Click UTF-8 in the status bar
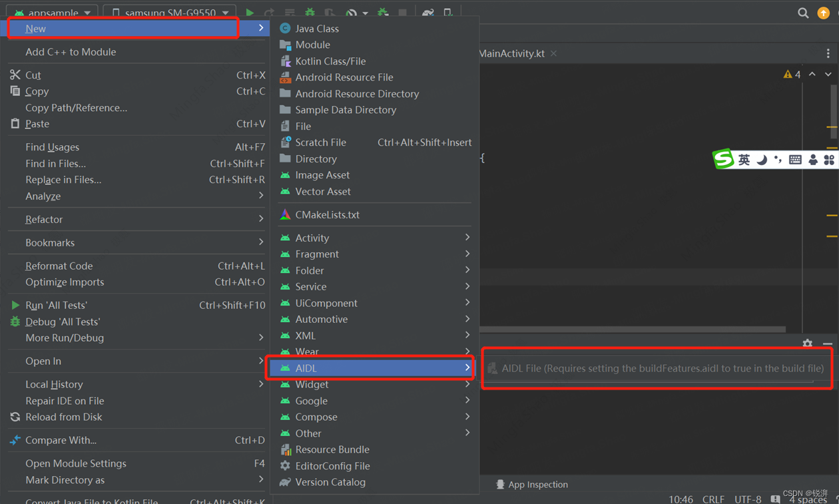This screenshot has height=504, width=839. point(747,499)
